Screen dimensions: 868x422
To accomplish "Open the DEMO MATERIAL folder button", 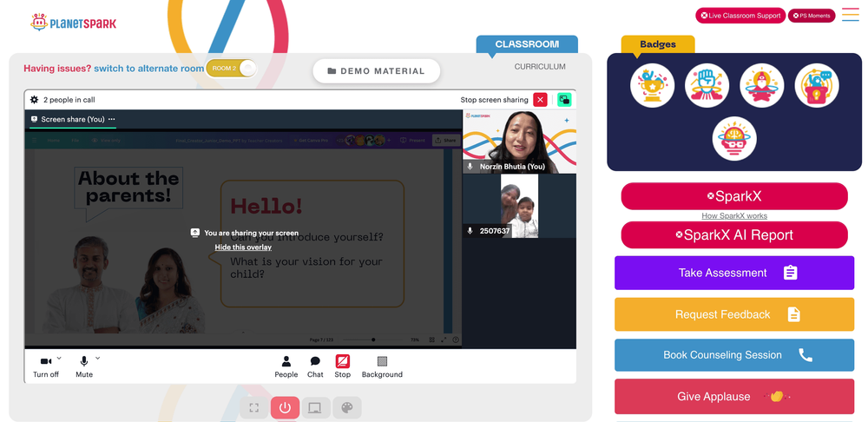I will point(377,71).
